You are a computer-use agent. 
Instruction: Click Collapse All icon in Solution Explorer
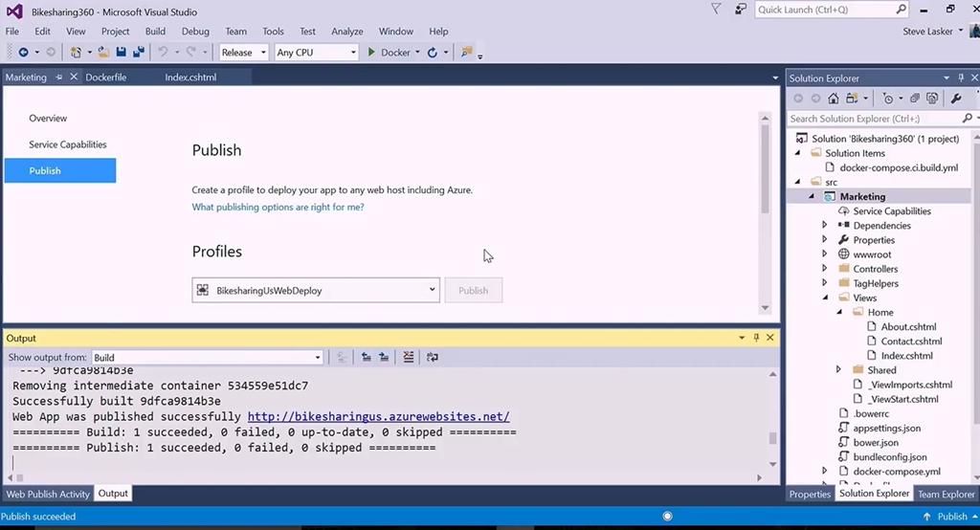click(915, 99)
